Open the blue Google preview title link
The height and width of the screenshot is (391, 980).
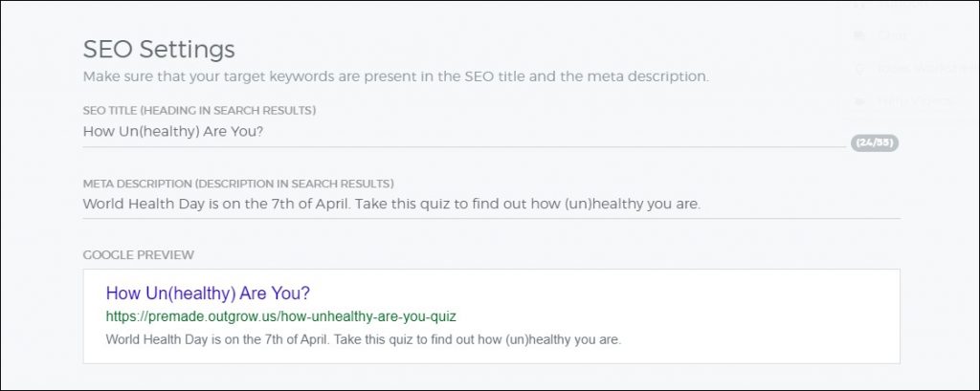208,293
